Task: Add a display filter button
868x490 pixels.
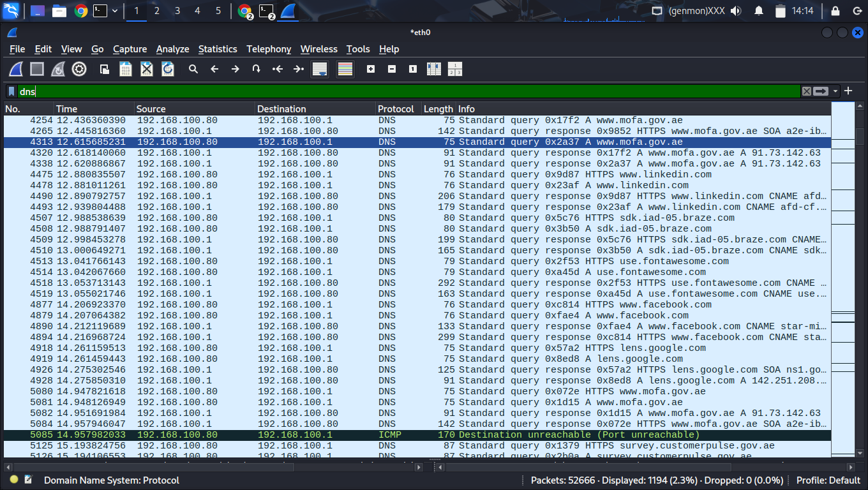Action: point(848,91)
